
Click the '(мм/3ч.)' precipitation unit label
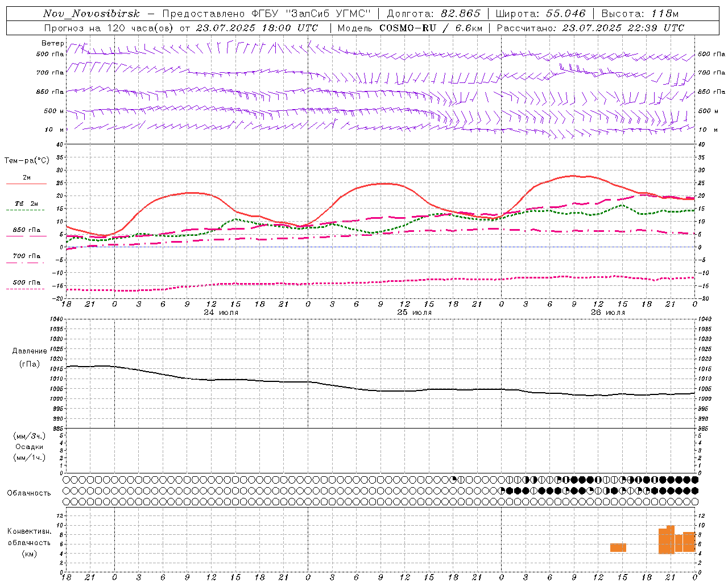pos(30,436)
